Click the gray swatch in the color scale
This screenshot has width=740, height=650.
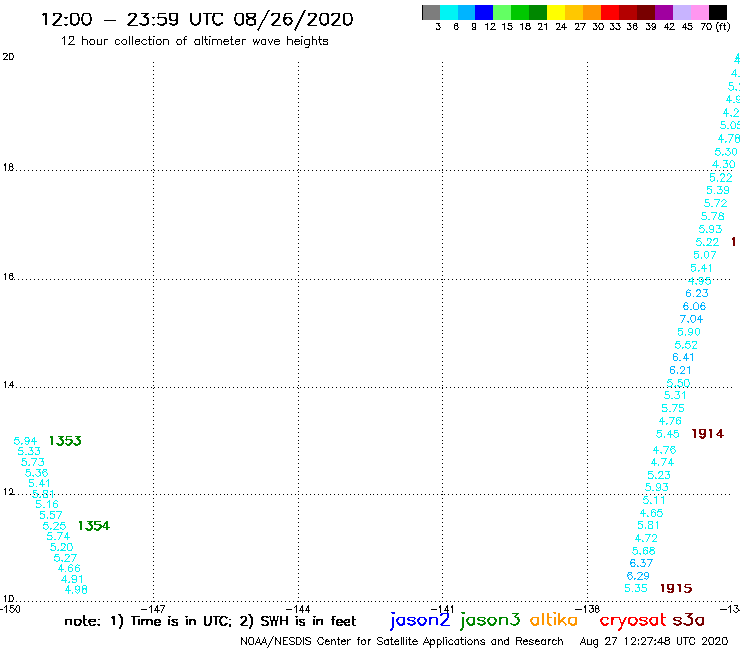pos(431,12)
